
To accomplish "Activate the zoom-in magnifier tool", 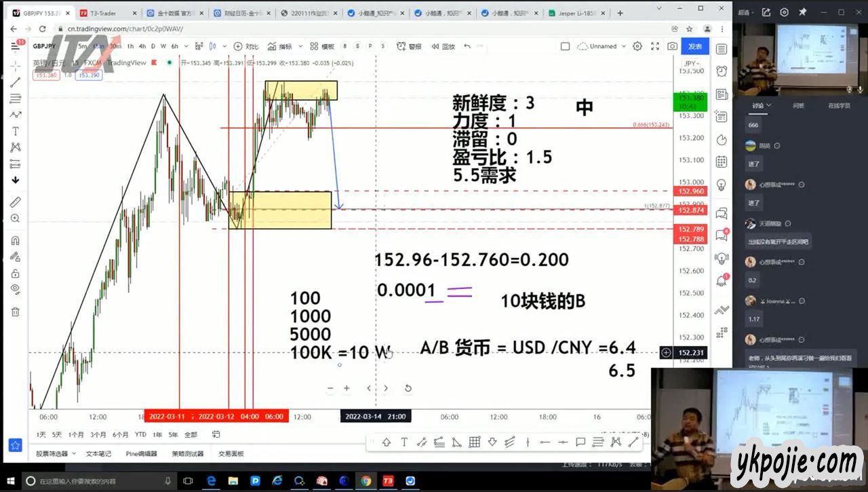I will (16, 219).
